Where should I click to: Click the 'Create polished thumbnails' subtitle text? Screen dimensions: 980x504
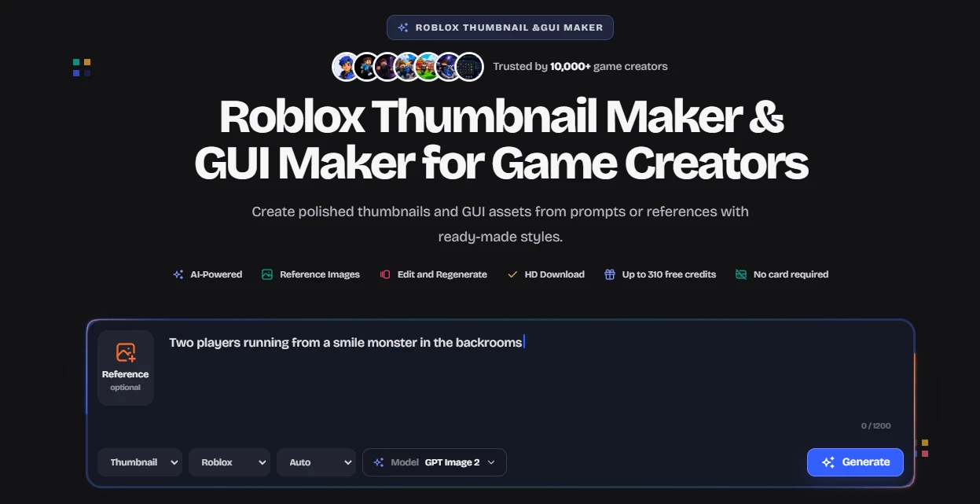500,224
